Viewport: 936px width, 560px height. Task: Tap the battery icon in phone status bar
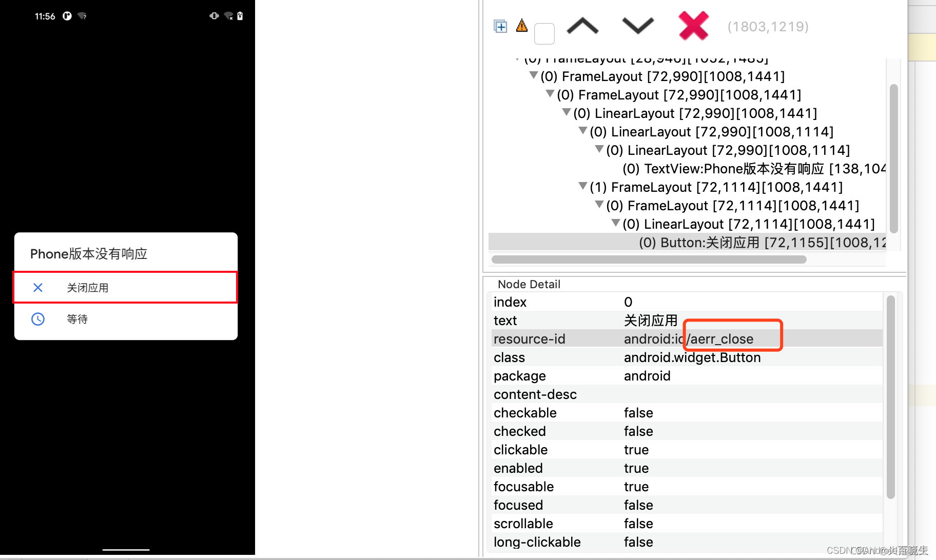pyautogui.click(x=240, y=16)
